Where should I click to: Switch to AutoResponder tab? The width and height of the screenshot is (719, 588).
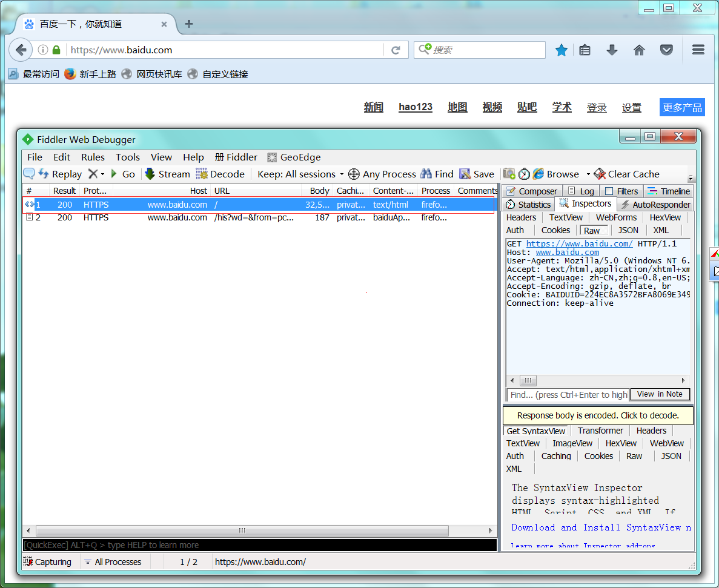[x=656, y=205]
